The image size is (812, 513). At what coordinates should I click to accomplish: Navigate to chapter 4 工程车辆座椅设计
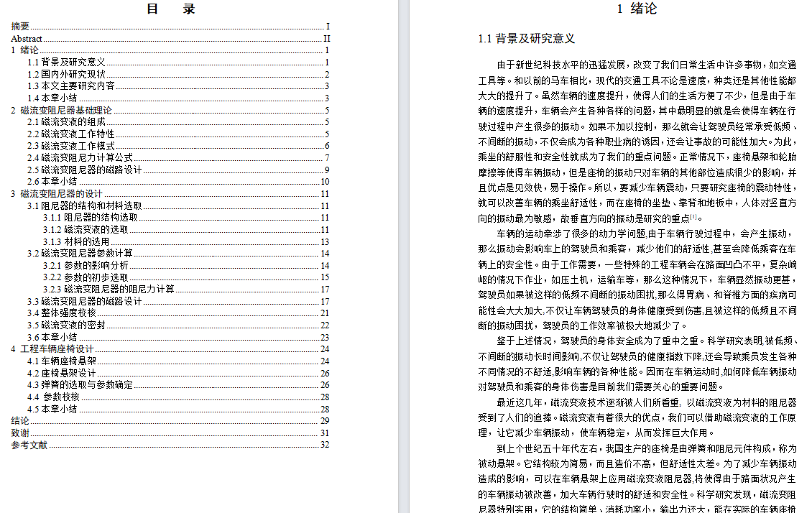[50, 349]
